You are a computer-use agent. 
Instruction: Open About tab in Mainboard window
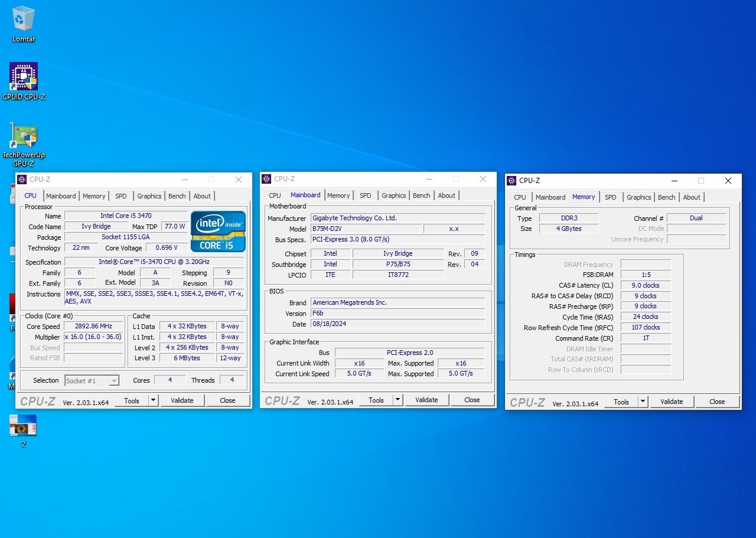point(447,195)
